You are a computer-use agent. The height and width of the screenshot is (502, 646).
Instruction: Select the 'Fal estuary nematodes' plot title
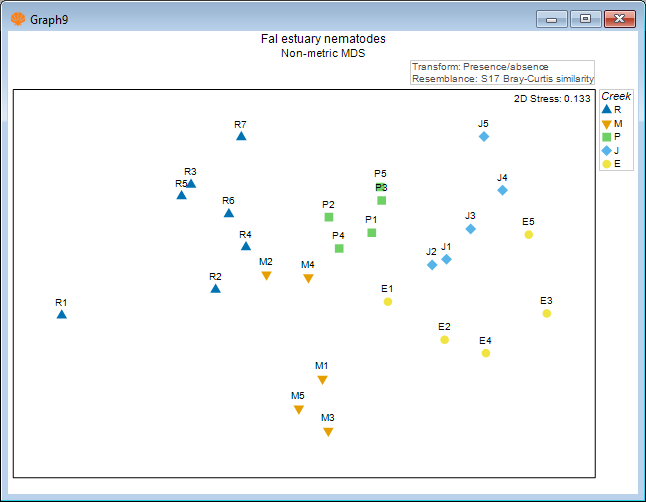tap(322, 39)
